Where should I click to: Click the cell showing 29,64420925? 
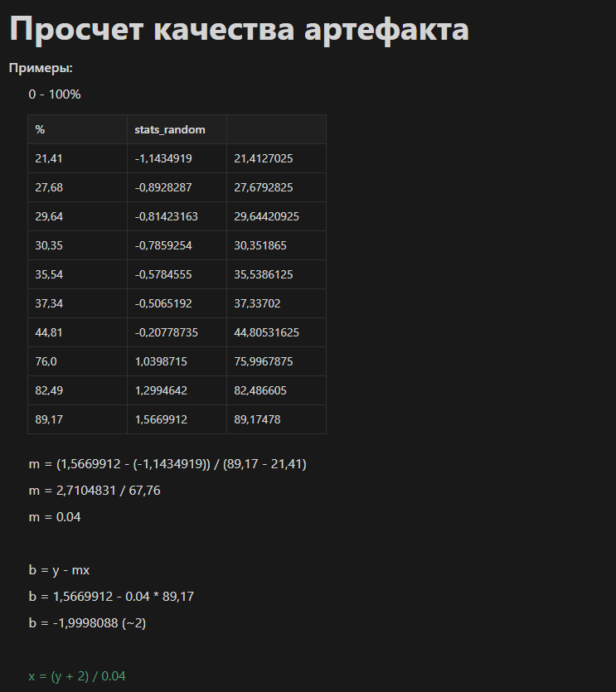click(276, 216)
